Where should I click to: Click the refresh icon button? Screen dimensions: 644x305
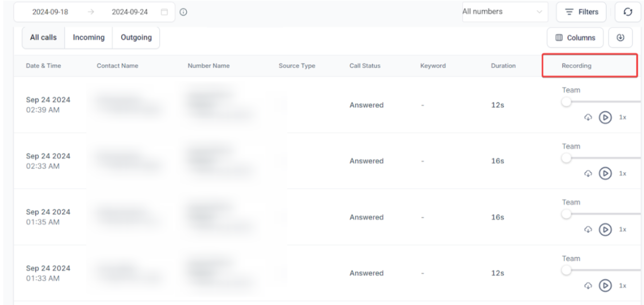pyautogui.click(x=627, y=12)
